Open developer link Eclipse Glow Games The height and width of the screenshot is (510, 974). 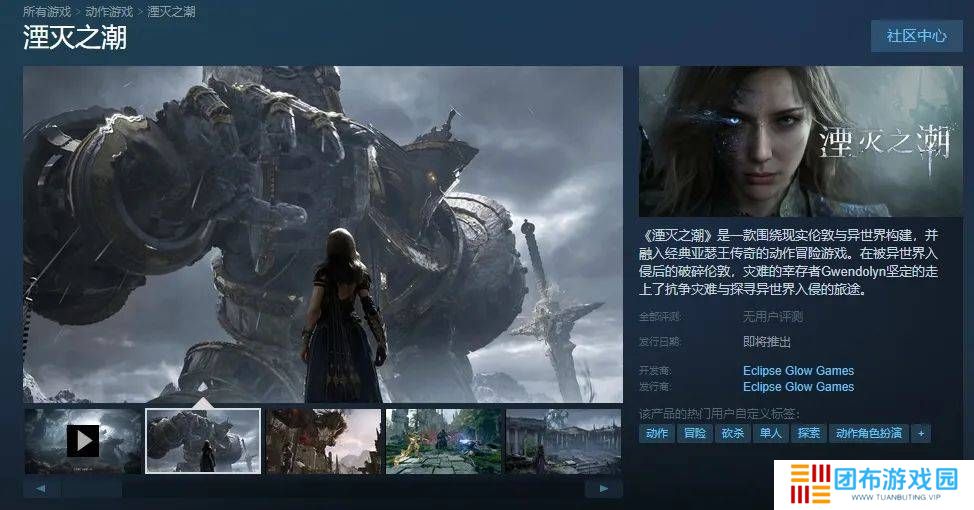(798, 371)
